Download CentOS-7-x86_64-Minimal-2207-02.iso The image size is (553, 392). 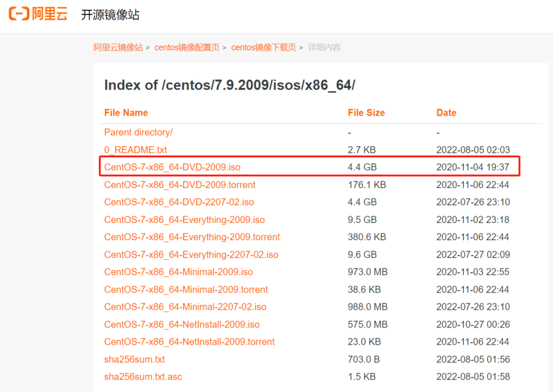tap(185, 307)
